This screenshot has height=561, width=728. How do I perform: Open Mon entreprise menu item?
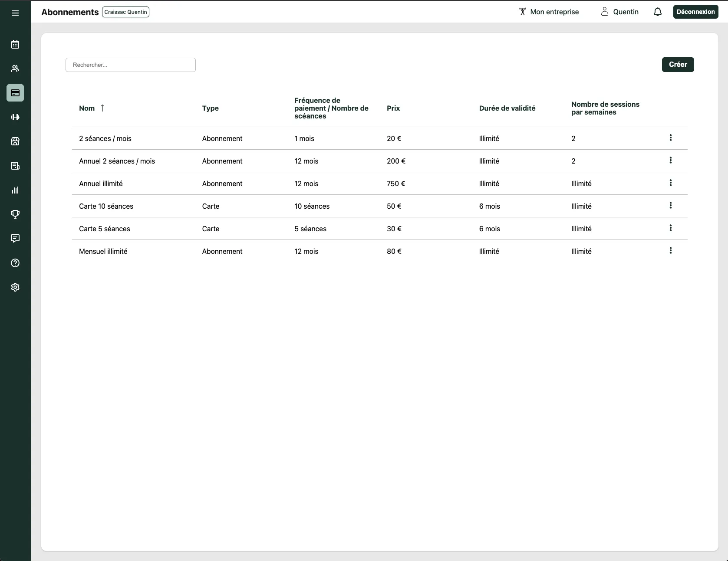(549, 12)
